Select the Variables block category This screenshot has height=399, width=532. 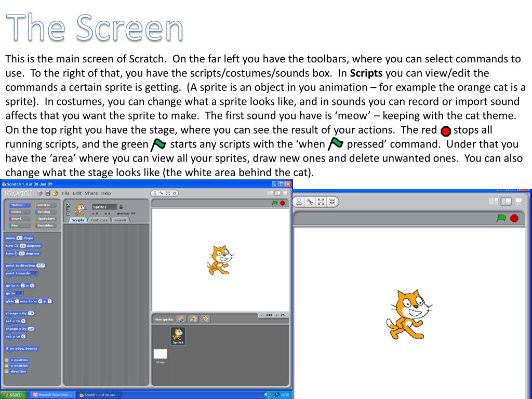pos(46,225)
